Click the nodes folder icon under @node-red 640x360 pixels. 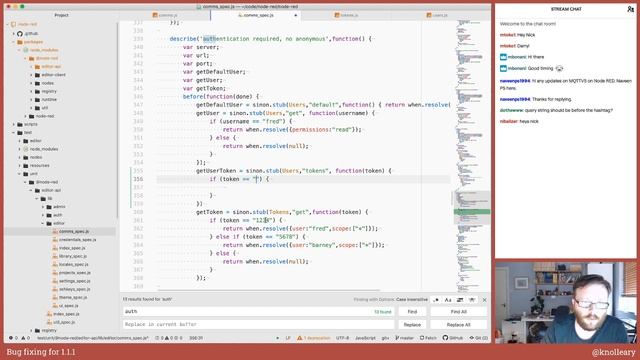coord(37,83)
